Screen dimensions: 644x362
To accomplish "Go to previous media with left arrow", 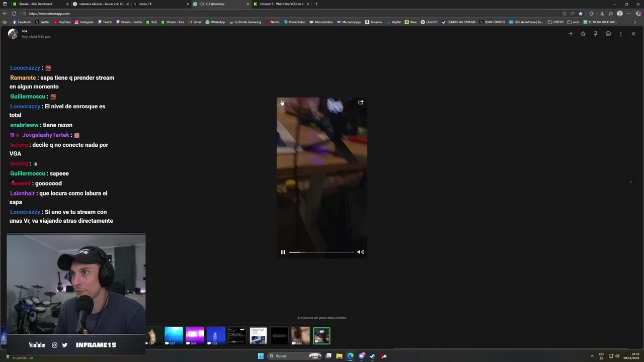I will [x=13, y=182].
